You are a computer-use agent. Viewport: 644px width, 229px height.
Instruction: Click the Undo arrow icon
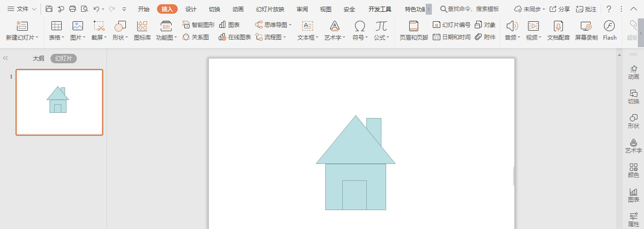96,9
